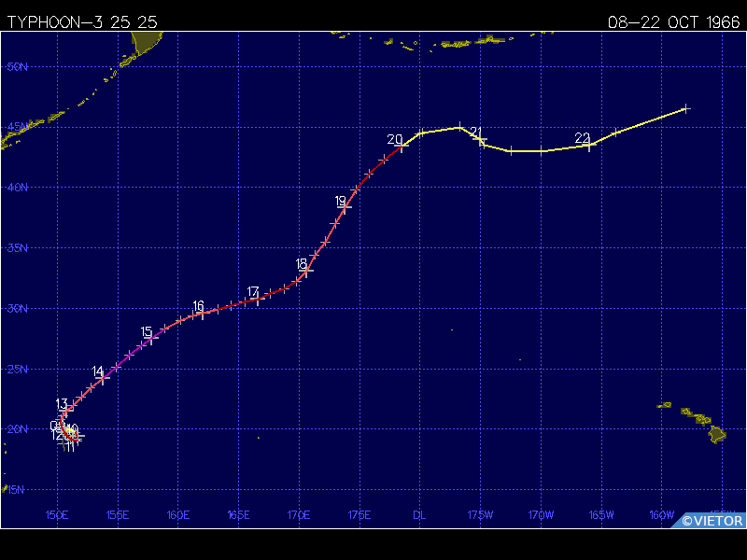Image resolution: width=747 pixels, height=560 pixels.
Task: Select the day 14 position marker
Action: pos(103,379)
